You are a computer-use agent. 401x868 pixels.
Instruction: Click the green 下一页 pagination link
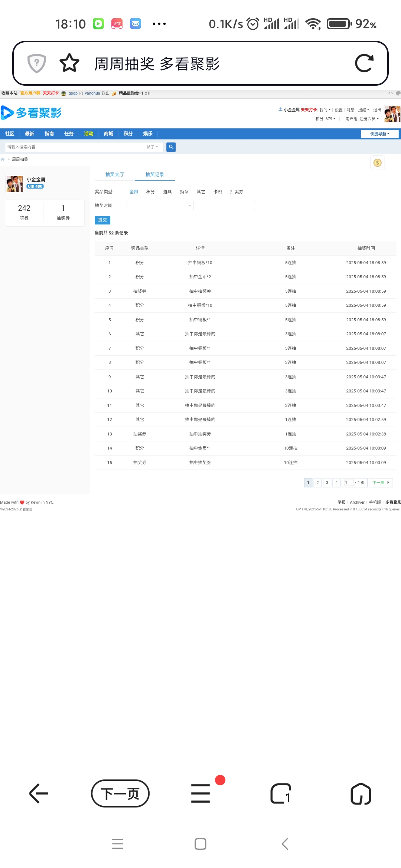point(381,483)
